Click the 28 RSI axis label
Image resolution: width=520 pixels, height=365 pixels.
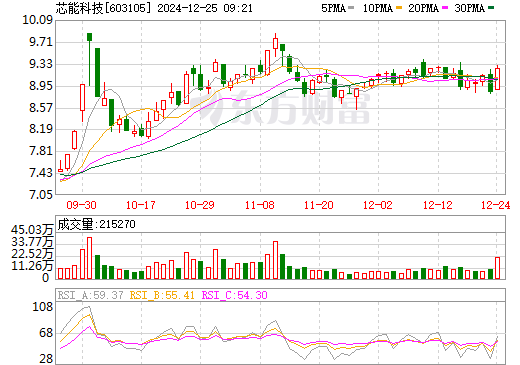[46, 359]
